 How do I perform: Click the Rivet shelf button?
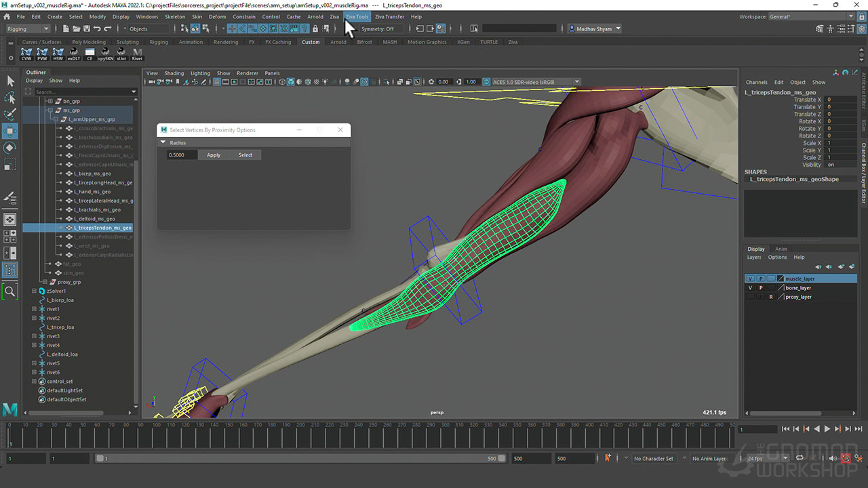point(138,54)
